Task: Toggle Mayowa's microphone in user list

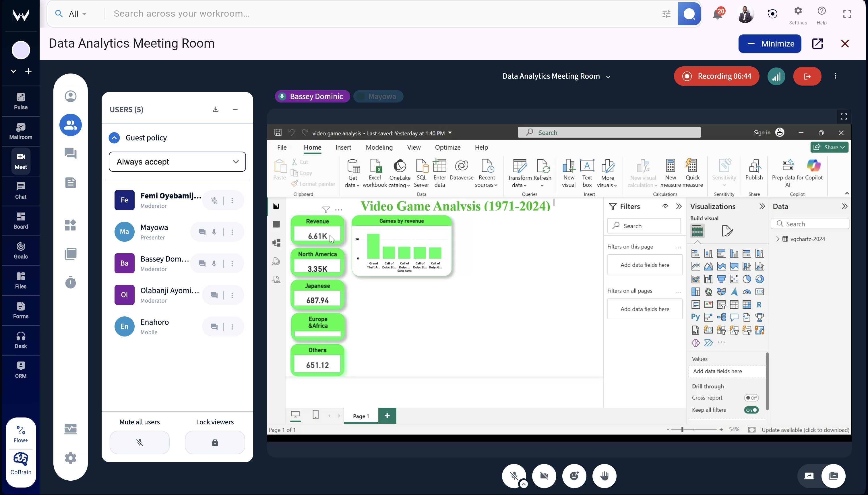Action: pos(214,232)
